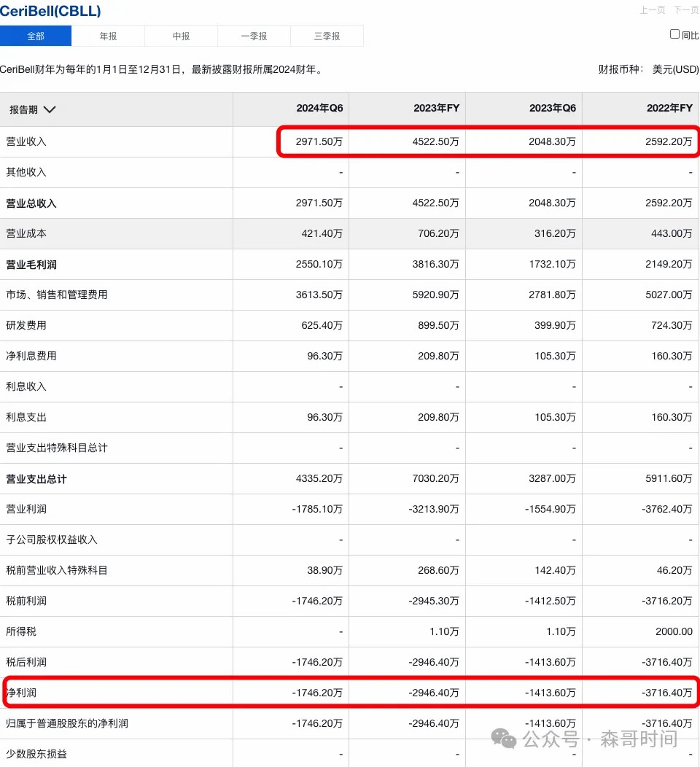Click the 少数股东损益 row label

coord(36,755)
